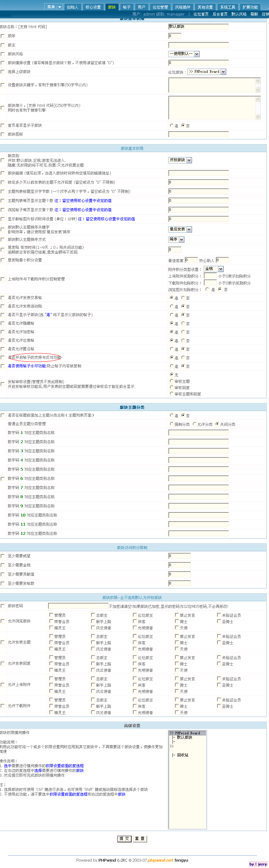Open the 金钱 attachment credit type dropdown
Image resolution: width=269 pixels, height=868 pixels.
[x=214, y=269]
